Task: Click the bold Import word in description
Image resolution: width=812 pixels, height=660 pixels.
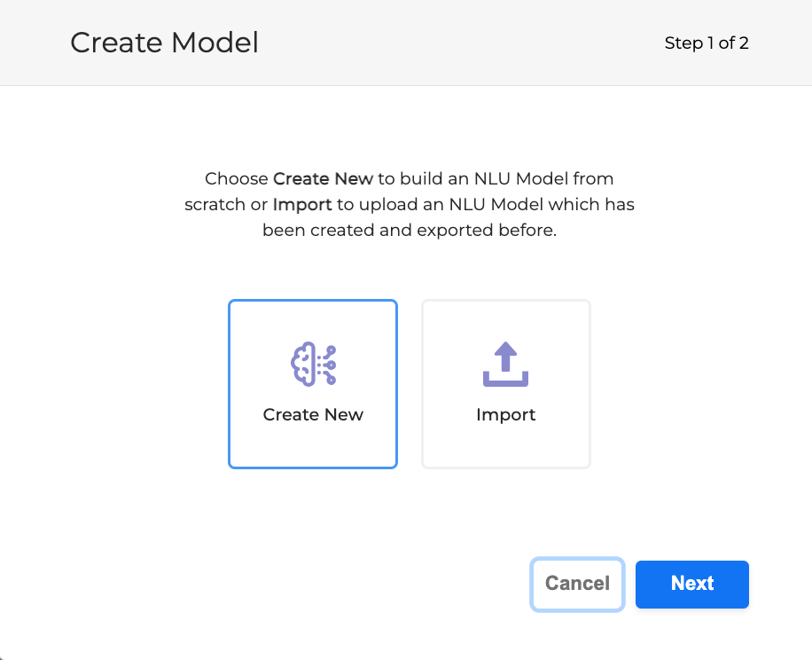Action: click(x=301, y=204)
